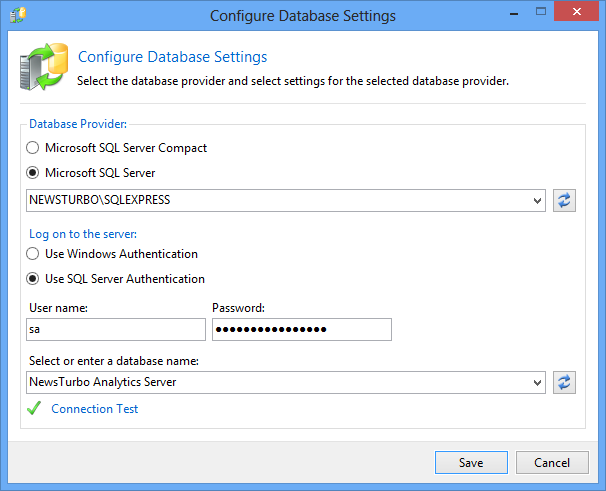Image resolution: width=606 pixels, height=491 pixels.
Task: Click inside the server name combo box text
Action: click(x=270, y=200)
